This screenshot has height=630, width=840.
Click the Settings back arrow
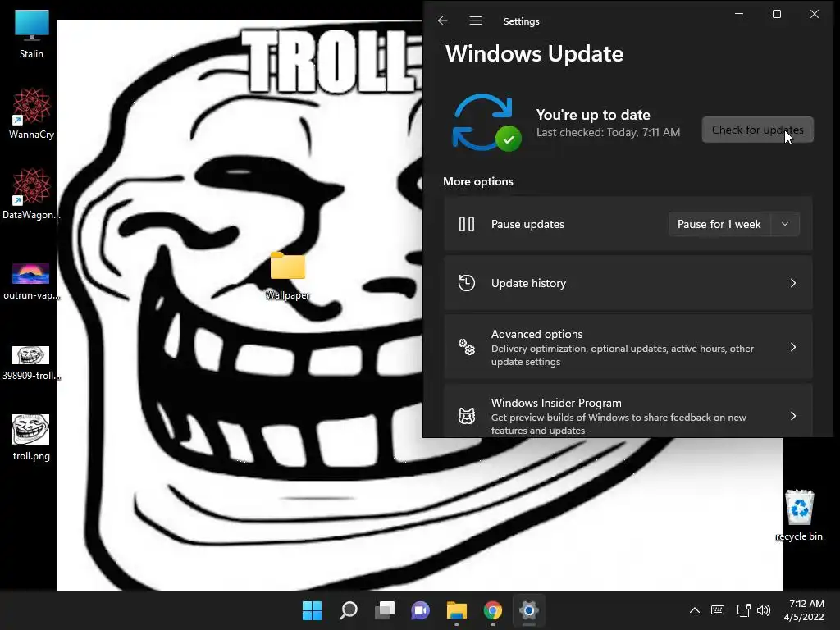point(442,21)
